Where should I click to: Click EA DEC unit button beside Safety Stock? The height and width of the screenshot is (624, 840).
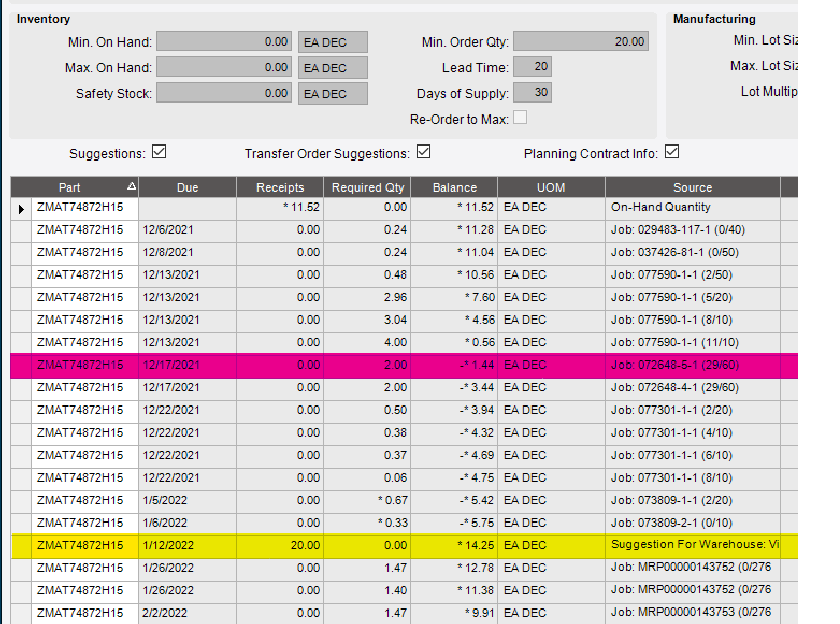click(x=332, y=93)
